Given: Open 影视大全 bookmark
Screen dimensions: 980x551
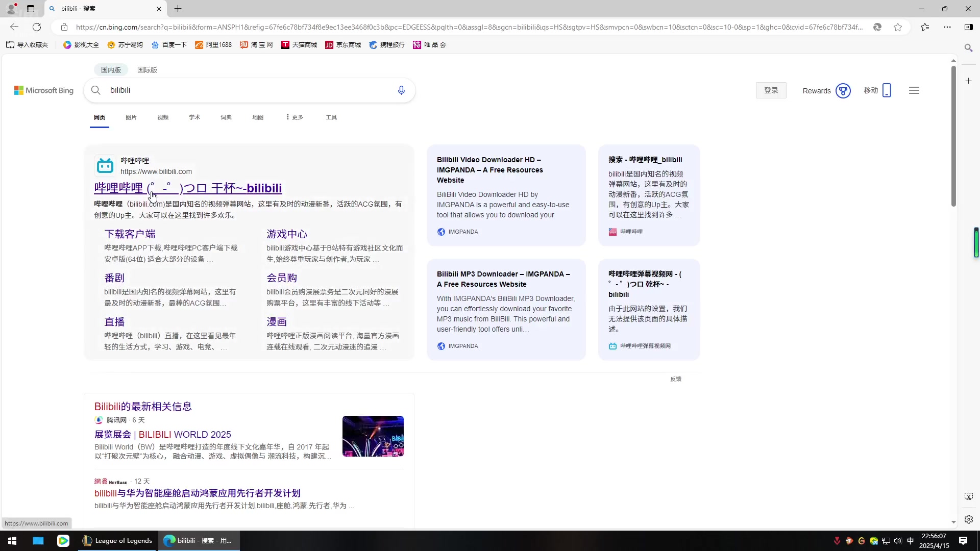Looking at the screenshot, I should click(x=81, y=45).
